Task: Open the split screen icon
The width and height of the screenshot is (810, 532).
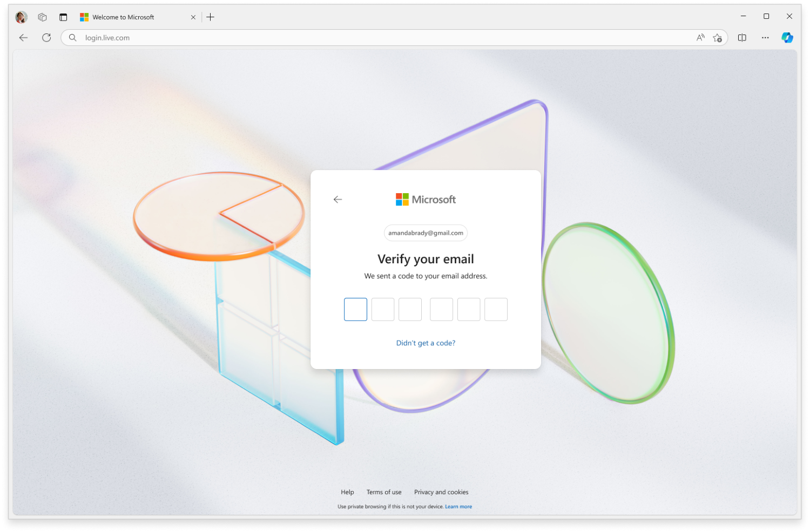Action: pyautogui.click(x=742, y=38)
